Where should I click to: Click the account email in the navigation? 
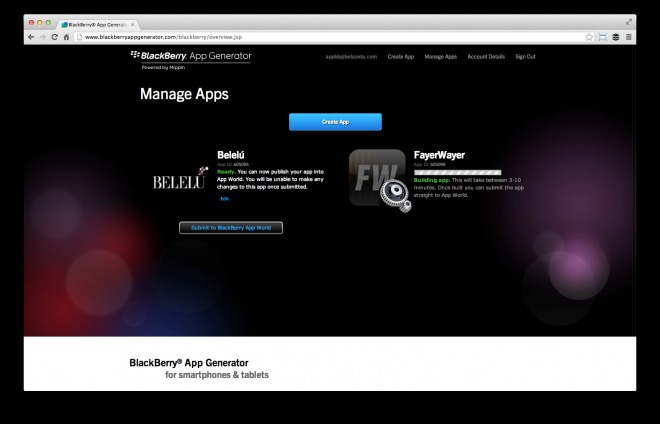(x=351, y=56)
